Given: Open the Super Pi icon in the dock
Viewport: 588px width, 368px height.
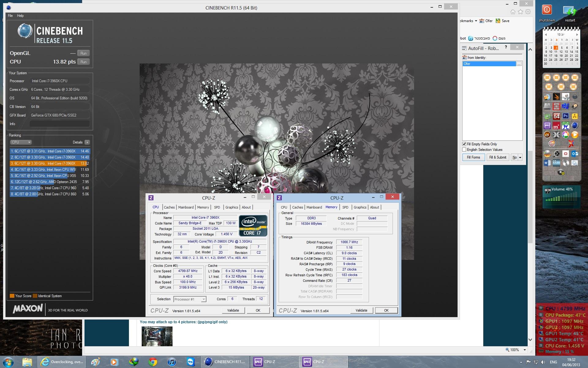Looking at the screenshot, I should tap(565, 126).
